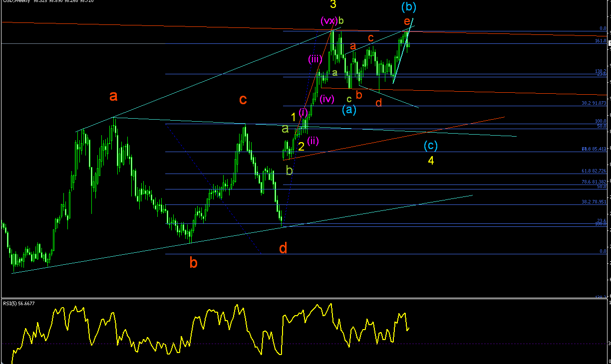Screen dimensions: 611x364
Task: Click the magenta (iv) wave label
Action: click(326, 98)
